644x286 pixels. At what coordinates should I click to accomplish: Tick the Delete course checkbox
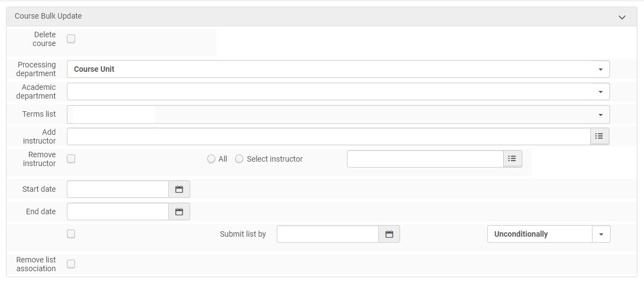pyautogui.click(x=71, y=39)
